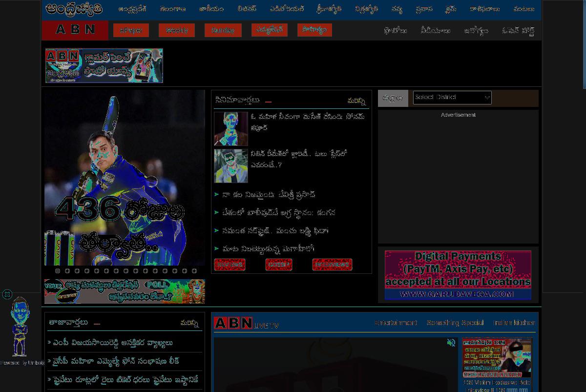Open the చిత్రజ్యోతి menu item
Viewport: 586px width, 392px height.
coord(366,9)
